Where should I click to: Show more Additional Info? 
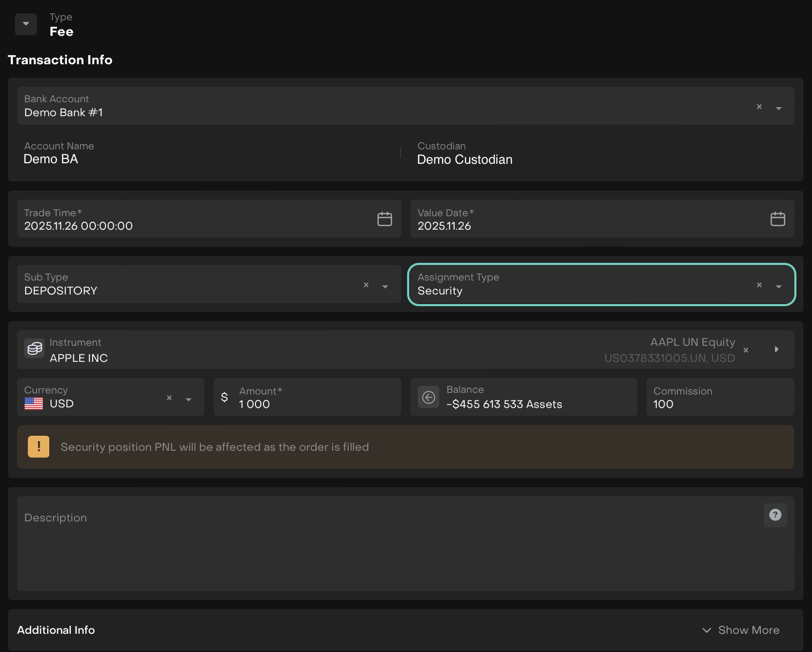[x=741, y=630]
